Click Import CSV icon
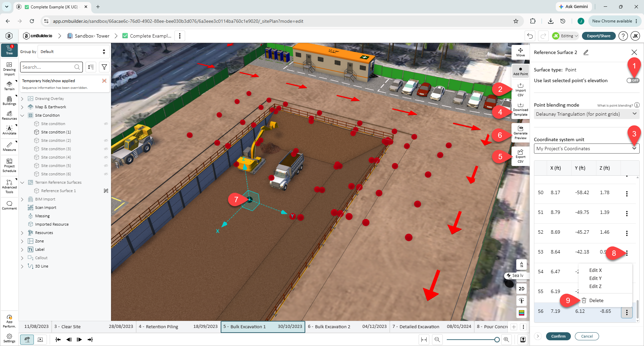 521,90
